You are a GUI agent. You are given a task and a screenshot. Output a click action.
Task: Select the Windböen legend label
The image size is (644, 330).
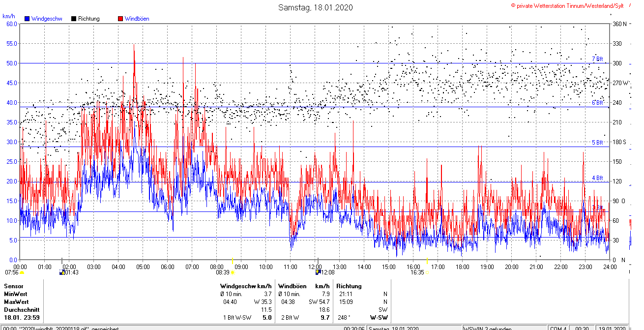coord(137,19)
